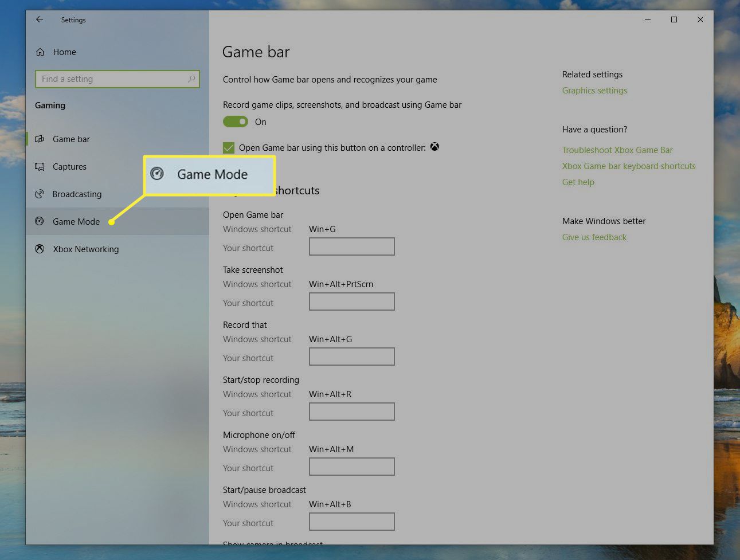
Task: Click the Make Windows better heading
Action: pos(604,221)
